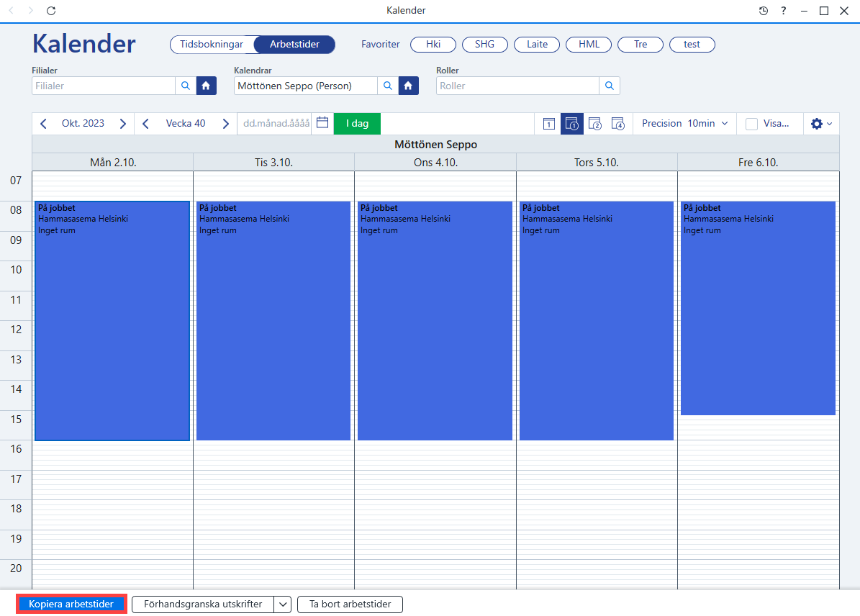Go to previous week arrow
This screenshot has height=616, width=860.
[145, 124]
